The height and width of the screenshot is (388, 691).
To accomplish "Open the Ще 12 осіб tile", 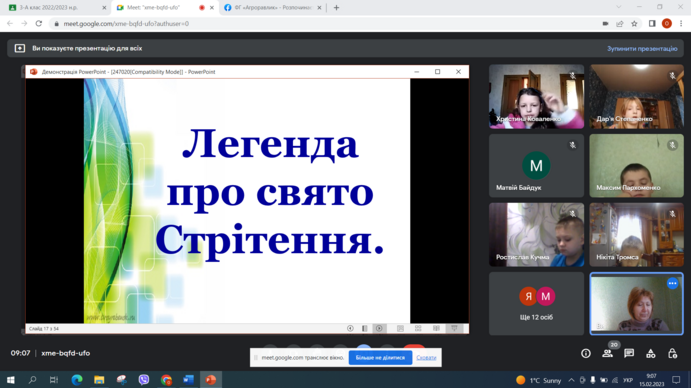I will click(x=536, y=303).
